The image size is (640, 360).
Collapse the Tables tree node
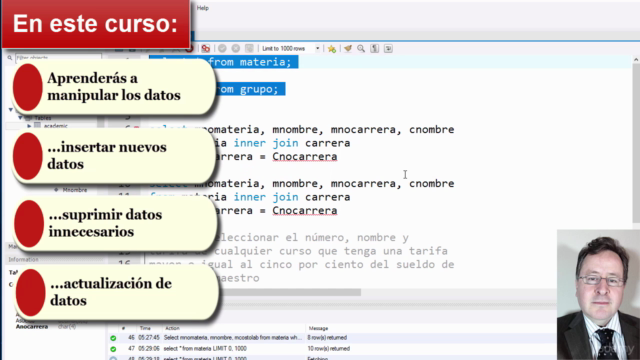(x=20, y=118)
